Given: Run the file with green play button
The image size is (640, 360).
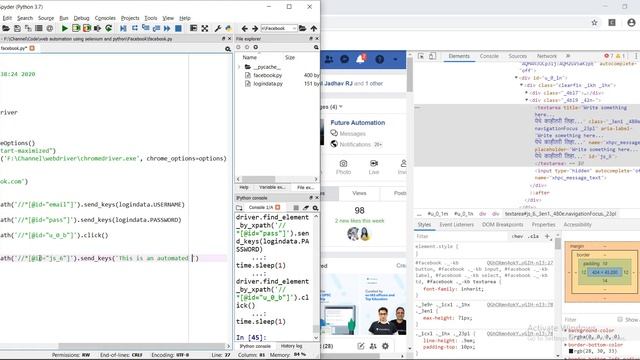Looking at the screenshot, I should 64,28.
